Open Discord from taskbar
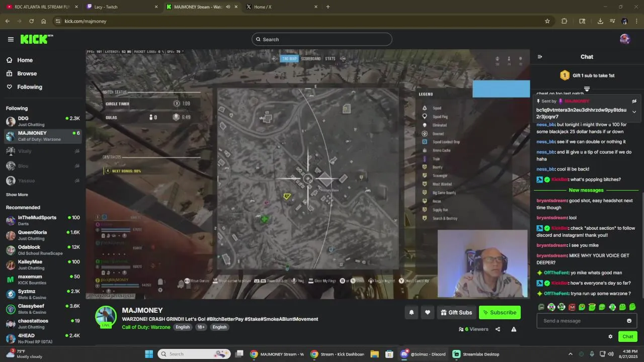Screen dimensions: 644x362 coord(424,354)
